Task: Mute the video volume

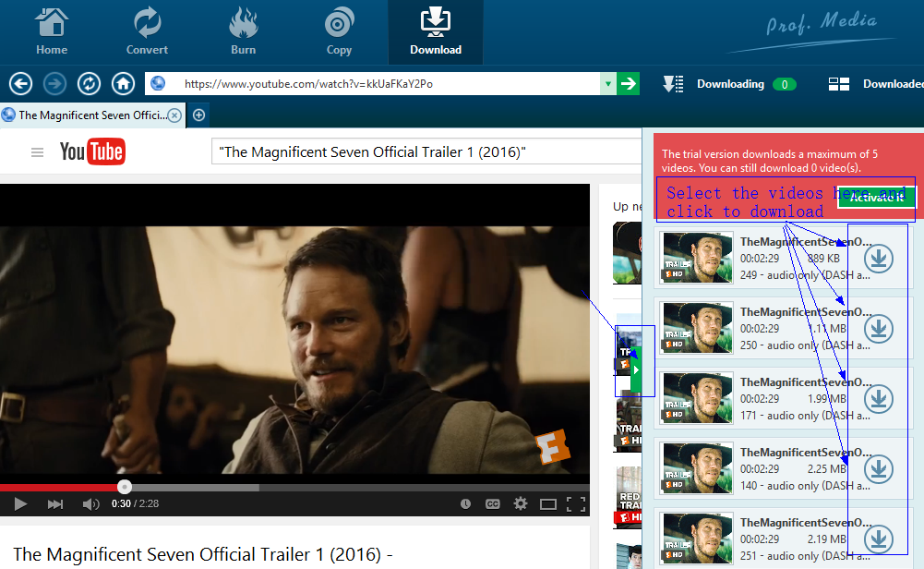Action: click(90, 503)
